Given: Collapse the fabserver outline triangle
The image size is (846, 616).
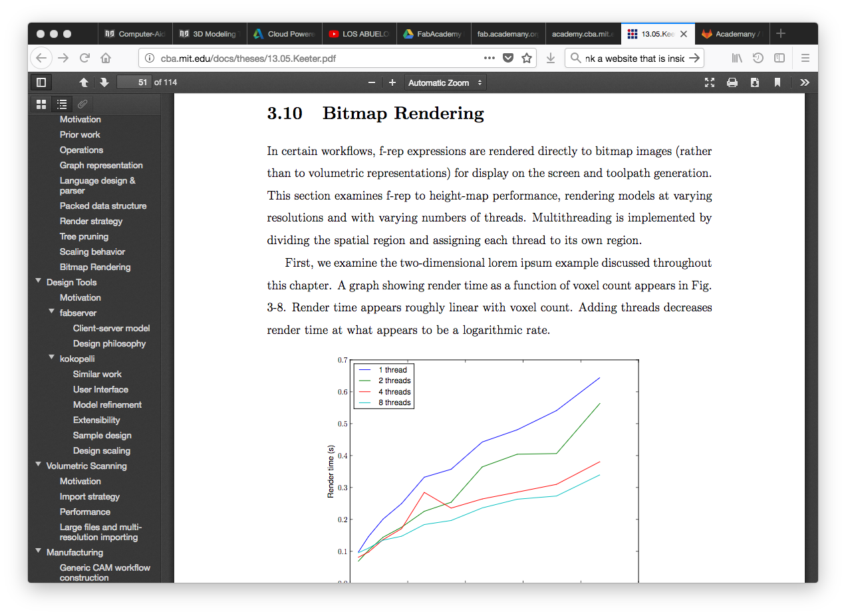Looking at the screenshot, I should (x=52, y=312).
